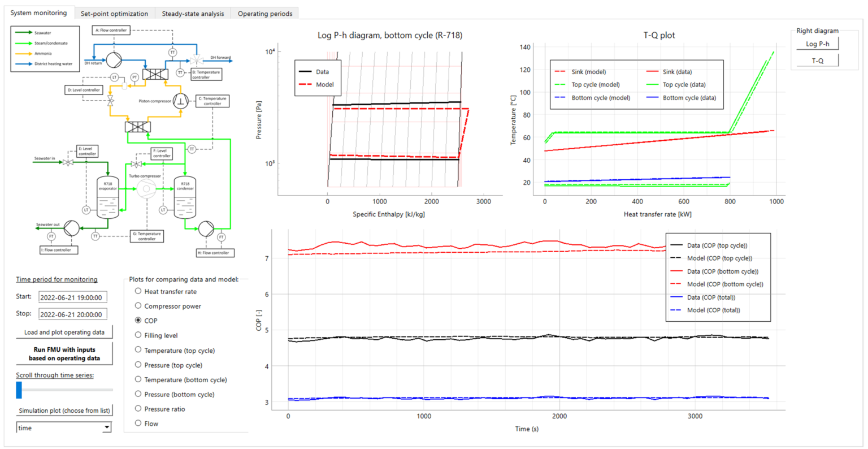Select Temperature (bottom cycle) option

click(138, 379)
